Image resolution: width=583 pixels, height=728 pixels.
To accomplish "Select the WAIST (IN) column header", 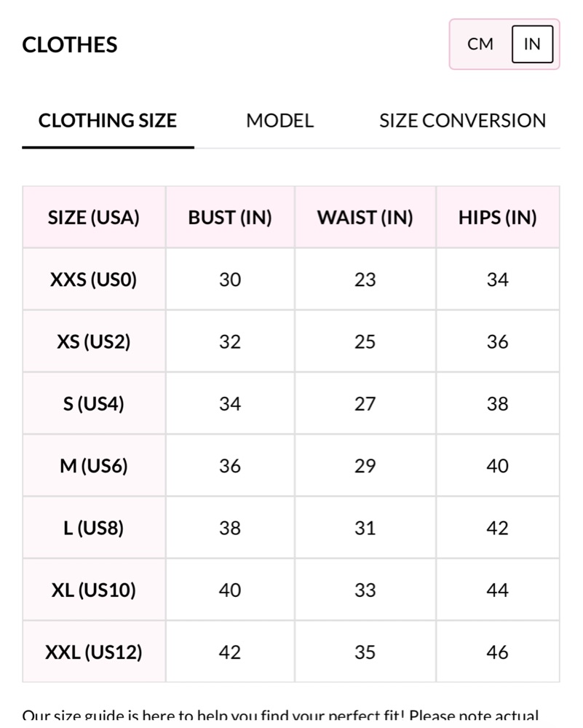I will pos(365,218).
